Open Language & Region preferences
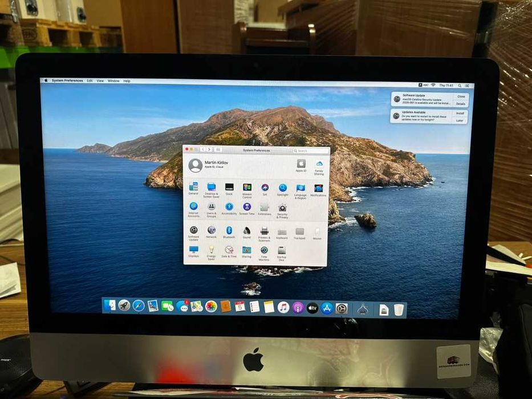 pyautogui.click(x=300, y=191)
